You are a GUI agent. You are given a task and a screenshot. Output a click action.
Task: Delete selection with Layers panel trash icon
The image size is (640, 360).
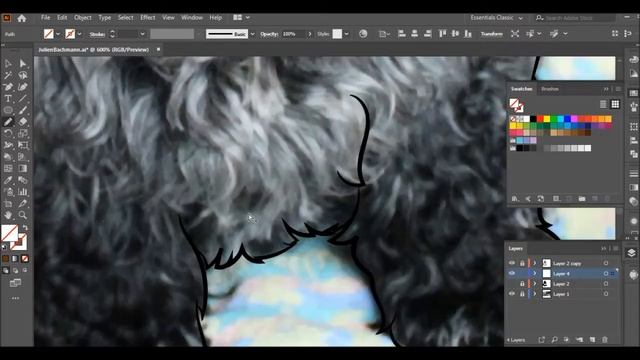[605, 340]
